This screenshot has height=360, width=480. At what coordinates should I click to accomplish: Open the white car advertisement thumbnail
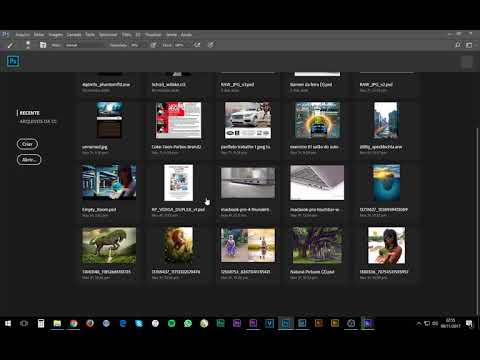tap(248, 120)
